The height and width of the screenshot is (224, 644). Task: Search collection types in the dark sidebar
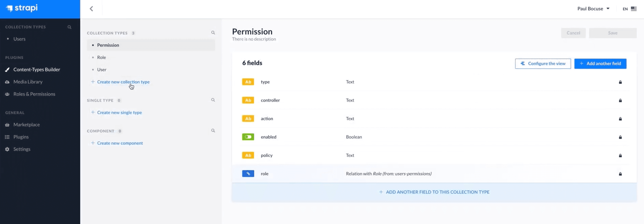click(x=69, y=27)
